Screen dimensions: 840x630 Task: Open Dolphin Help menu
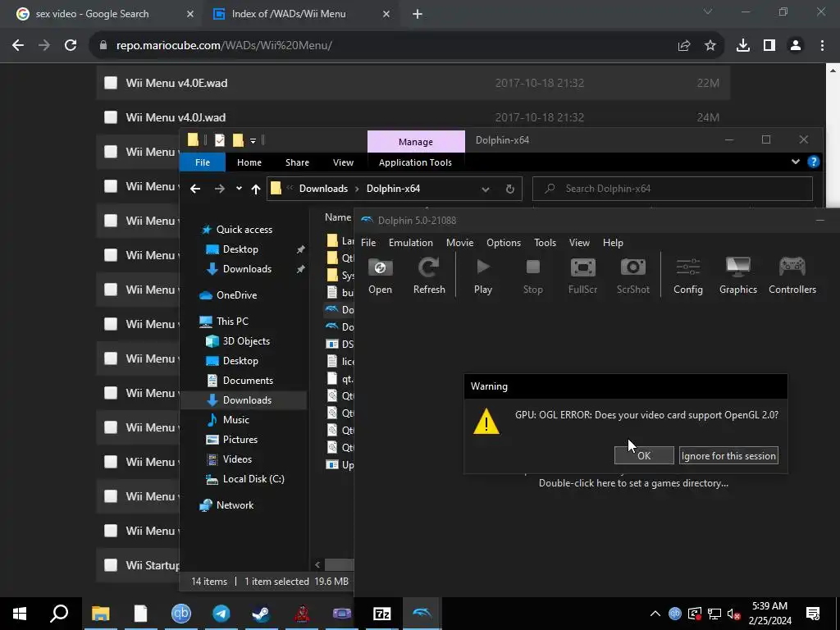tap(613, 243)
